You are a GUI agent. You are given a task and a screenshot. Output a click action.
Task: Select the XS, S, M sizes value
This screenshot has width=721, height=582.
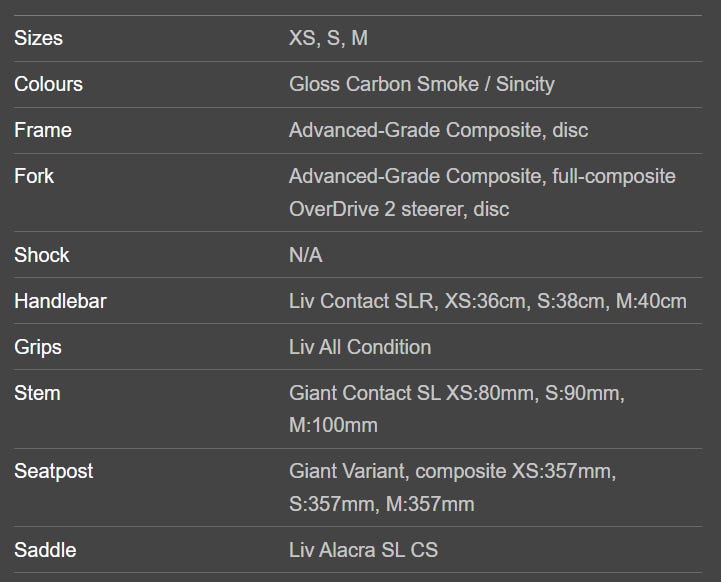[328, 38]
